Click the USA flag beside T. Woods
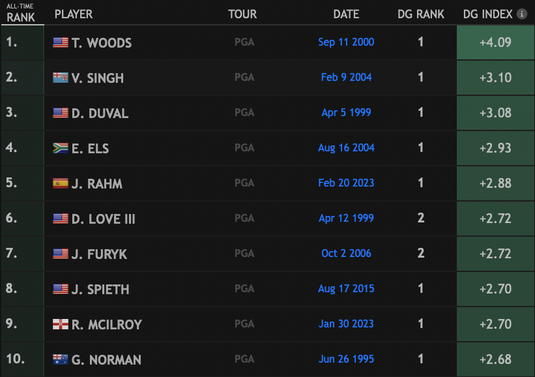The image size is (535, 377). tap(60, 42)
